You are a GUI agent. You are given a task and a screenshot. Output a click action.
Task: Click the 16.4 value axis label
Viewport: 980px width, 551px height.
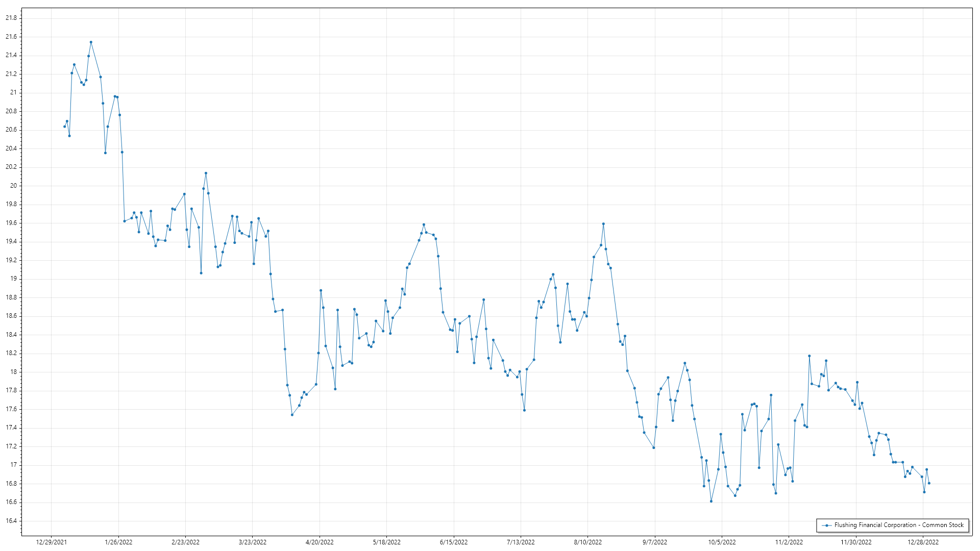click(x=11, y=521)
